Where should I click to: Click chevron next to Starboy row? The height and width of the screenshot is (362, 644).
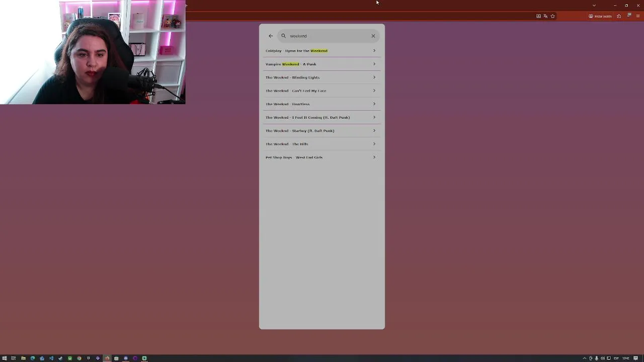click(374, 131)
